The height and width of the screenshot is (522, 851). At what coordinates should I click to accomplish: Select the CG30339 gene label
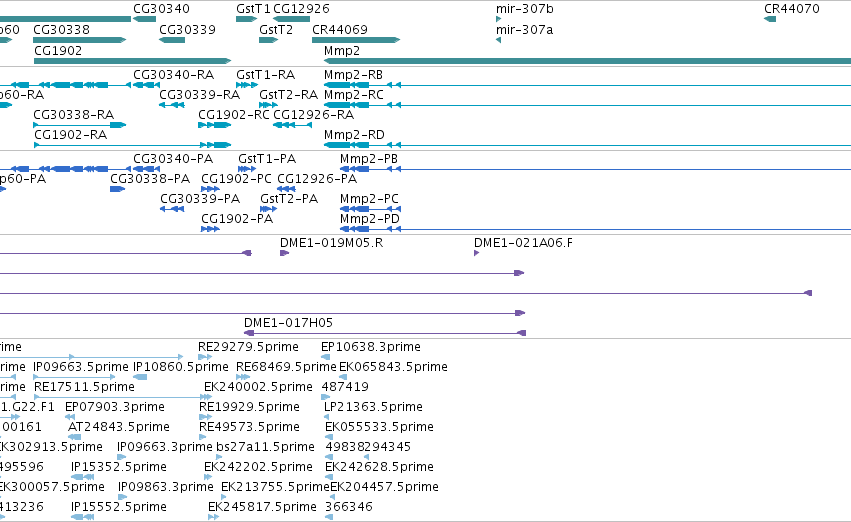187,29
